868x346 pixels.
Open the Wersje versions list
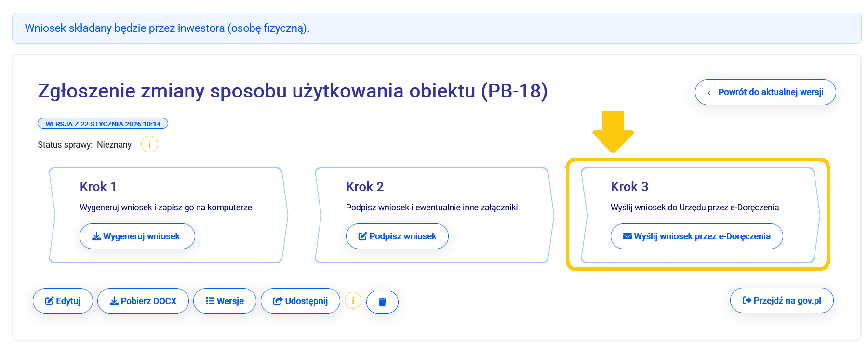tap(225, 301)
